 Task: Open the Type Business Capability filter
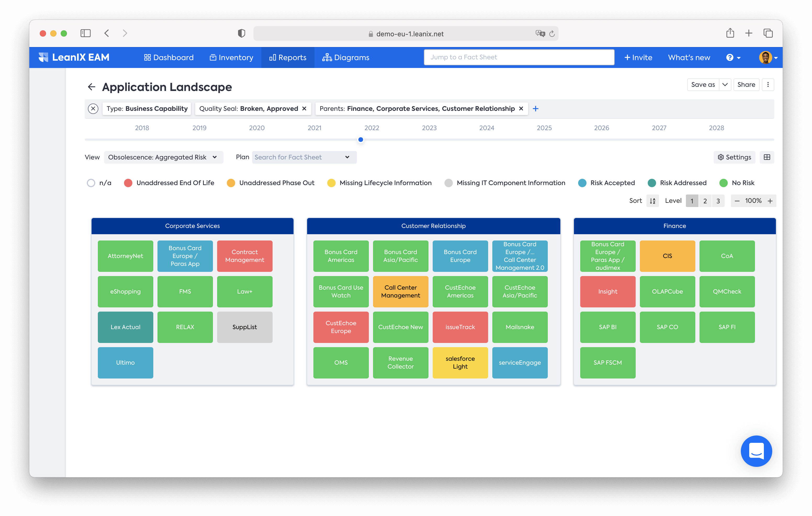(147, 108)
